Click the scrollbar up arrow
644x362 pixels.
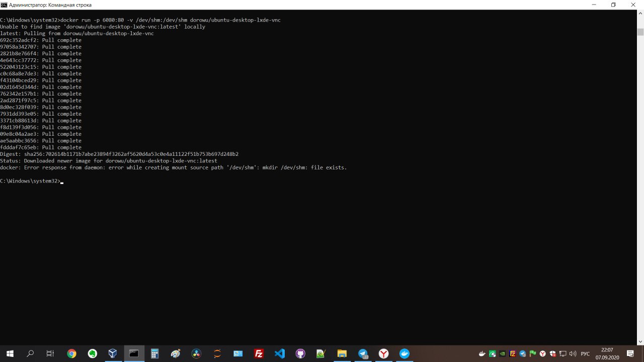point(640,13)
